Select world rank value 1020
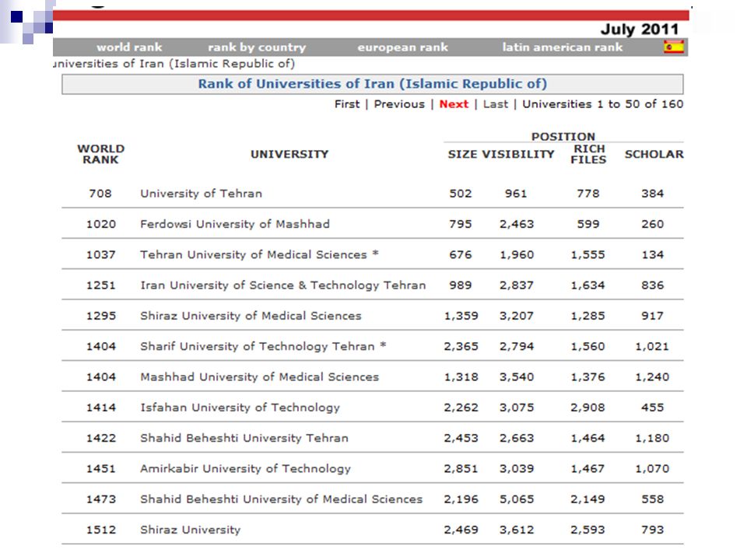747x560 pixels. (x=100, y=224)
